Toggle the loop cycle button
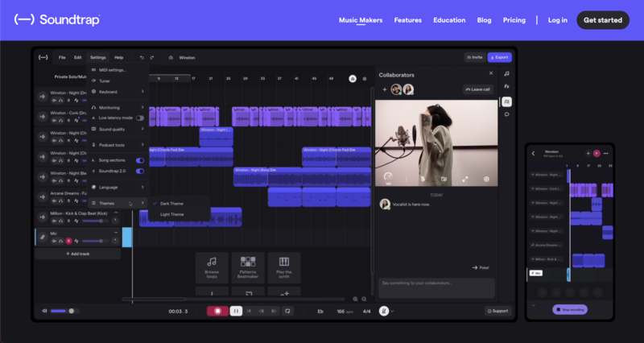 tap(287, 311)
